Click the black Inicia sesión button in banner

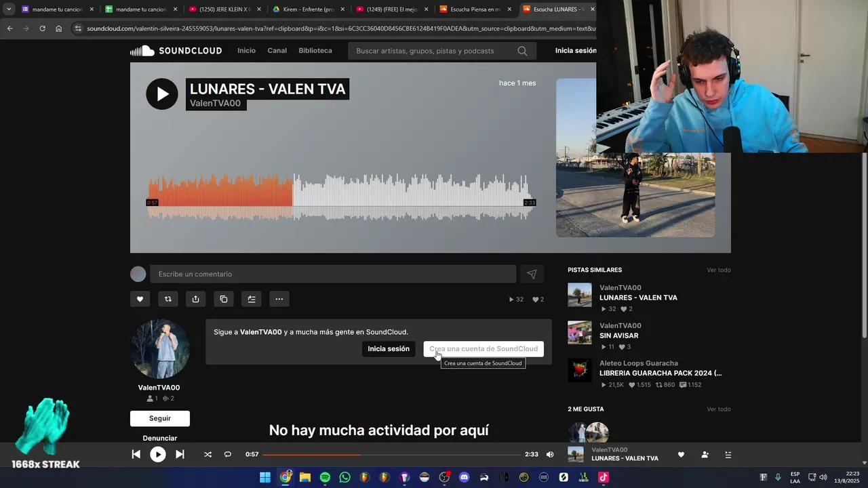point(389,349)
